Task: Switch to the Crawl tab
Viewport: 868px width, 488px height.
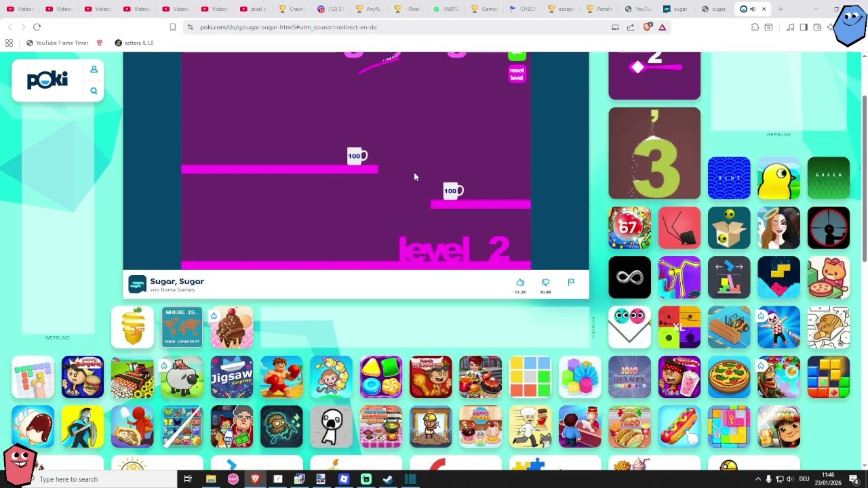Action: point(293,9)
